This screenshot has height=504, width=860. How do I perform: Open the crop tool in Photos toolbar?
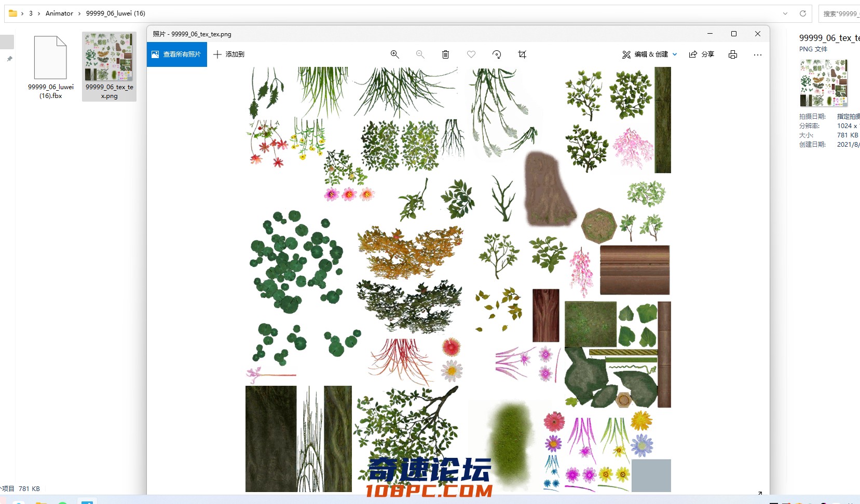coord(522,54)
